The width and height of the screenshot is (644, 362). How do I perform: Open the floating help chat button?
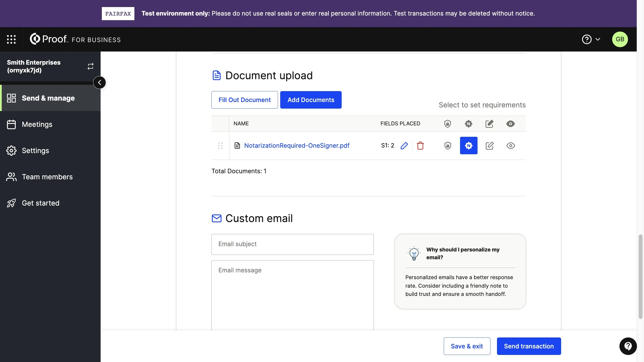[628, 346]
